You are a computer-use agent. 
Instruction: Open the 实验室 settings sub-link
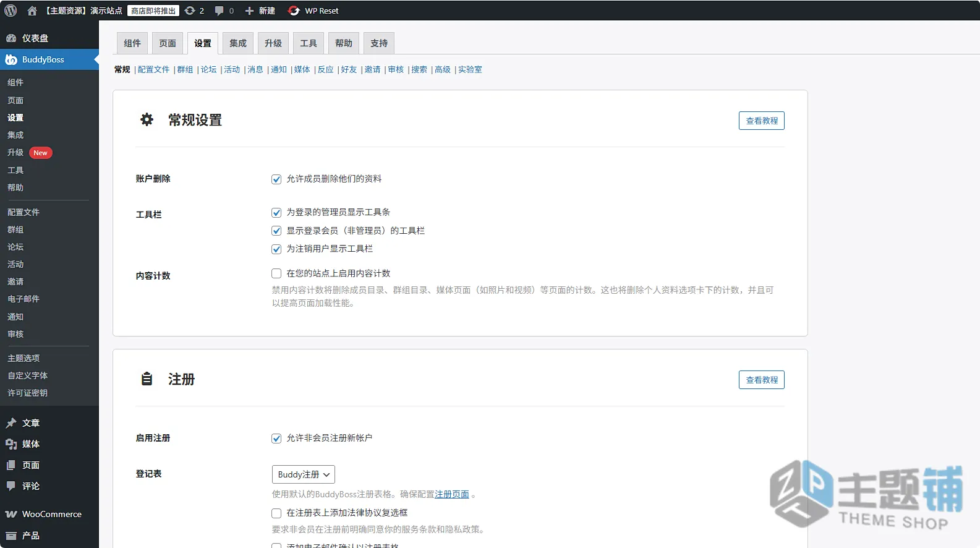coord(470,69)
